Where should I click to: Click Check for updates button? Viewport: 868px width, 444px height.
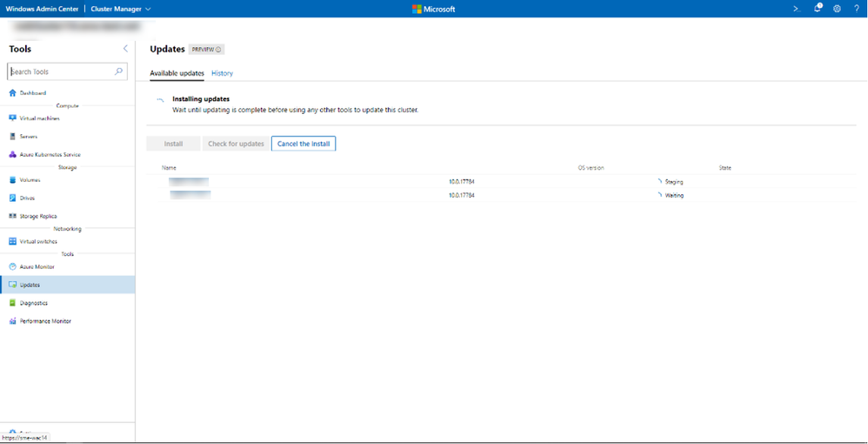[x=236, y=144]
